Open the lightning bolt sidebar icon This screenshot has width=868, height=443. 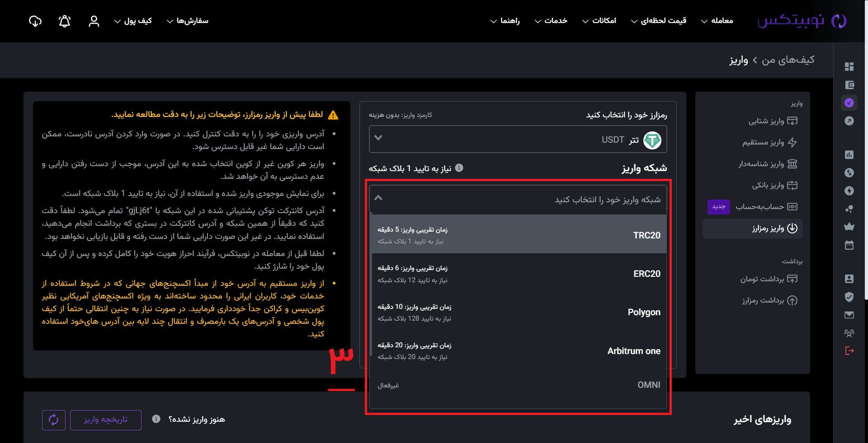tap(849, 191)
